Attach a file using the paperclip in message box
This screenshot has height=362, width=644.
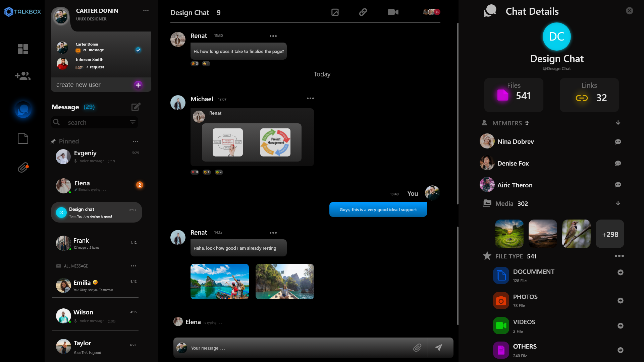[x=417, y=348]
